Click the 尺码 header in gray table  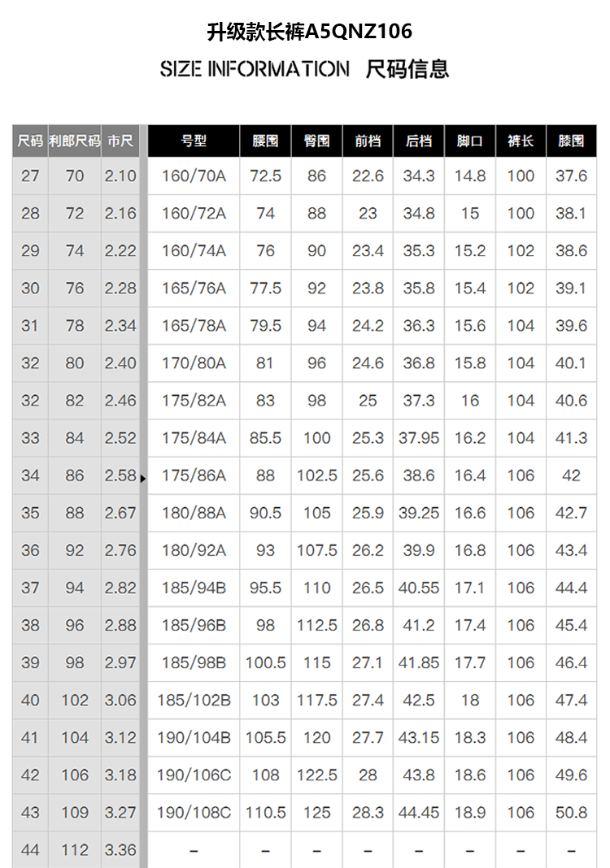pyautogui.click(x=30, y=141)
